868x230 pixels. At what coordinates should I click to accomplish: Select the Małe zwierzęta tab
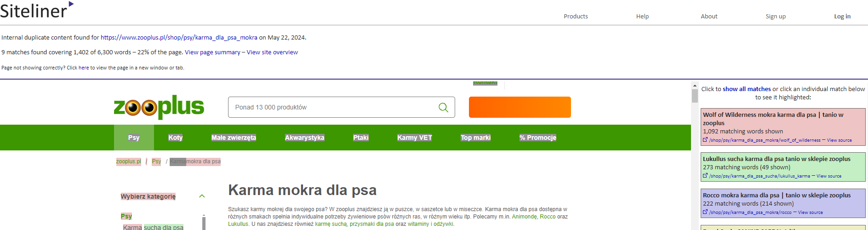[x=234, y=138]
